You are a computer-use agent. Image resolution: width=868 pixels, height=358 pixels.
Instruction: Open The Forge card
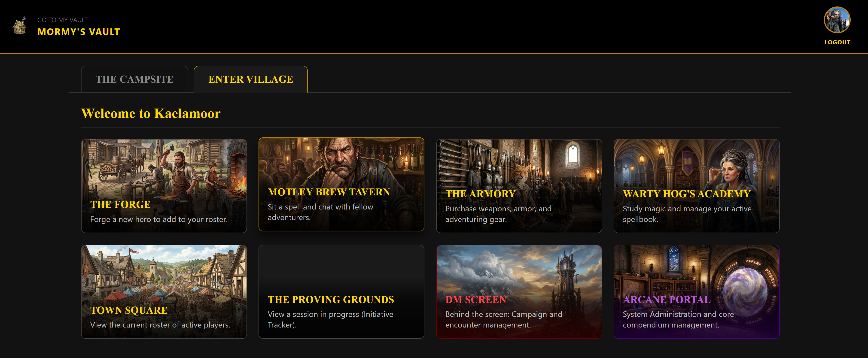pyautogui.click(x=164, y=186)
